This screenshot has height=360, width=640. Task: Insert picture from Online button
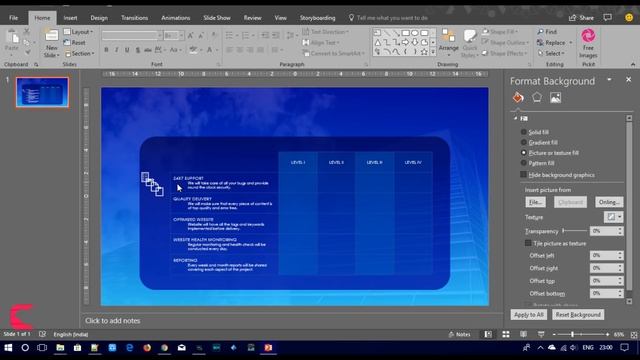click(609, 202)
